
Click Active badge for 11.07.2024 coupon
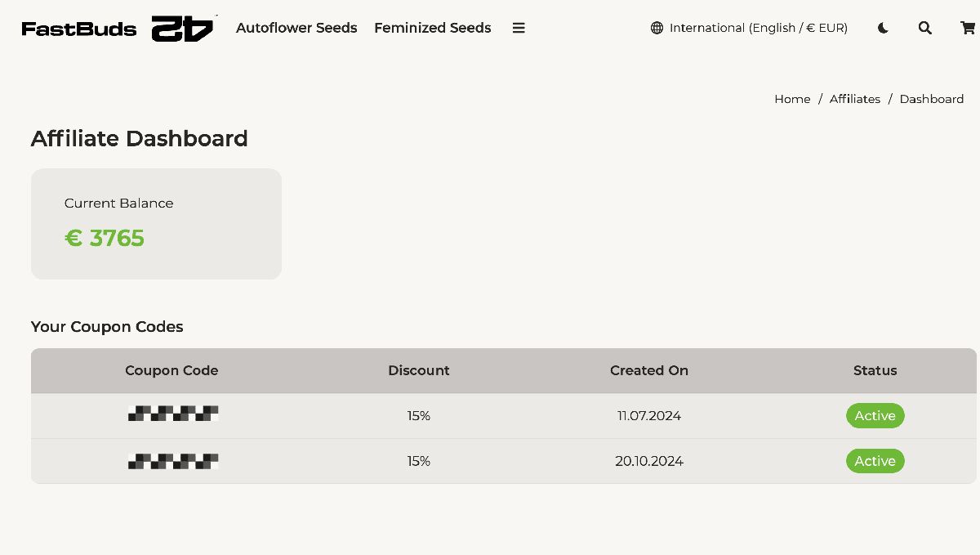[875, 415]
